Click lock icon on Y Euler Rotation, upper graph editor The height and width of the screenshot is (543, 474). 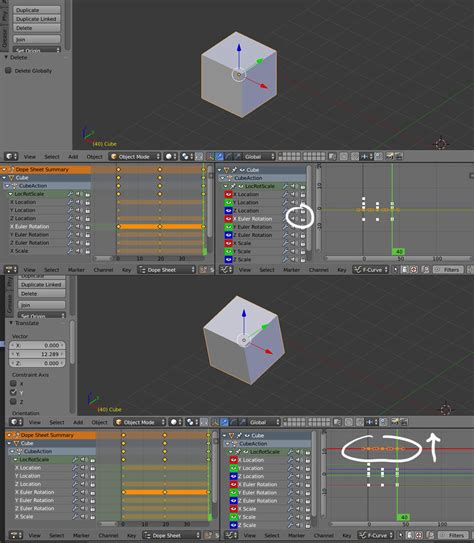tap(303, 227)
